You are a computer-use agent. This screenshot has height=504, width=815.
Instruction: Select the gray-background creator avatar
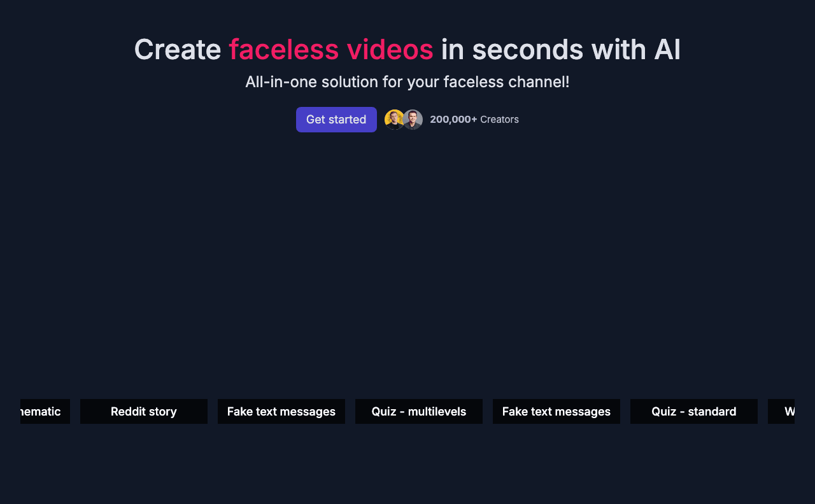click(x=413, y=120)
